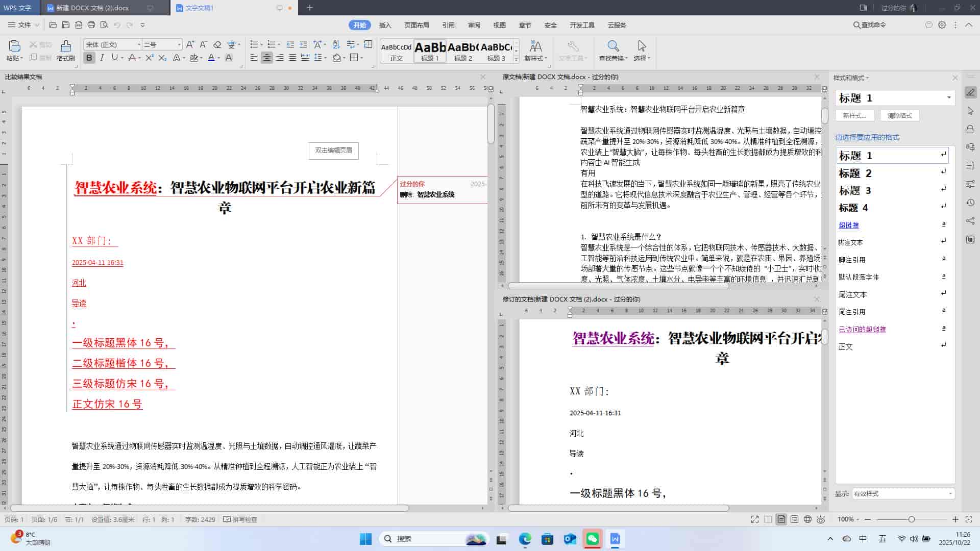Apply the 标题 2 style from the ribbon gallery

(x=463, y=51)
